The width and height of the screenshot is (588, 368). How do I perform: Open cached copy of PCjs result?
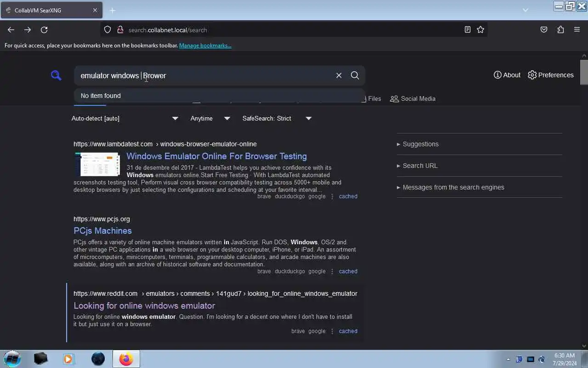coord(348,271)
